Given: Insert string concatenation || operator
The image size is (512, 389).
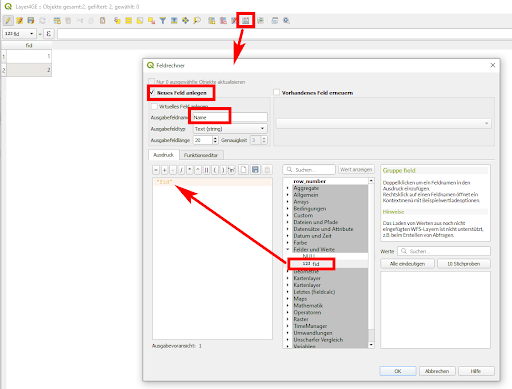Looking at the screenshot, I should tap(206, 170).
